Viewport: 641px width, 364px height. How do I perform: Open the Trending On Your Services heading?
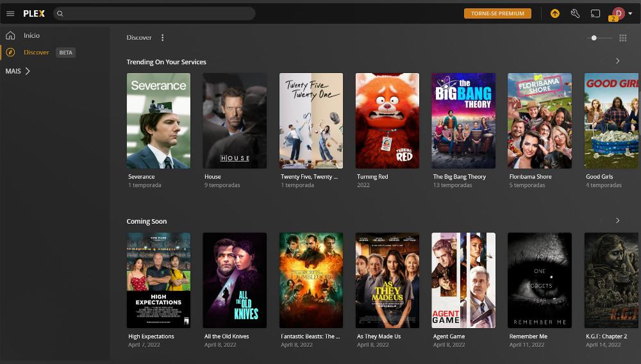167,62
